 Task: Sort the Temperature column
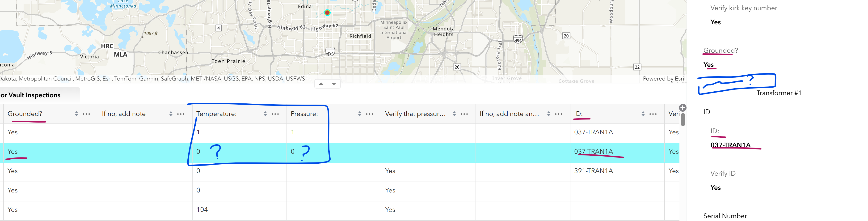[x=265, y=114]
